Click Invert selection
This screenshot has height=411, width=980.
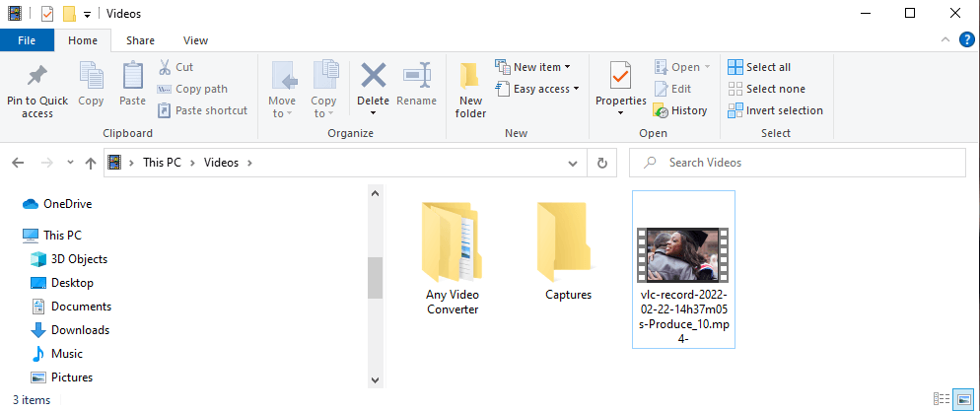click(776, 110)
